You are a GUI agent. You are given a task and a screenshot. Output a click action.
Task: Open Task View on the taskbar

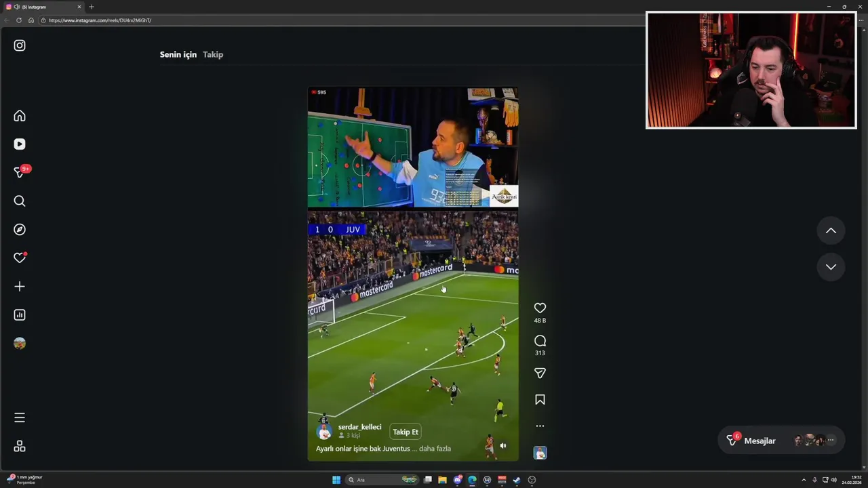pyautogui.click(x=428, y=480)
